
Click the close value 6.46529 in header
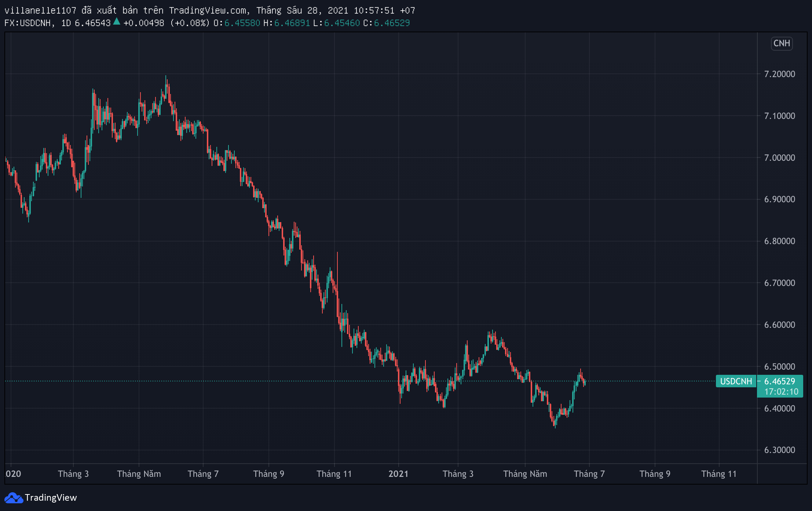392,23
